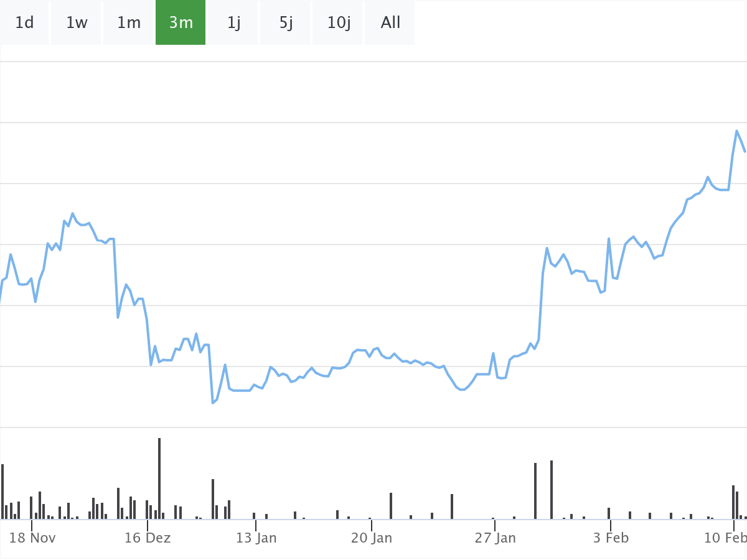The width and height of the screenshot is (747, 560).
Task: Select the 1d time range
Action: 24,23
